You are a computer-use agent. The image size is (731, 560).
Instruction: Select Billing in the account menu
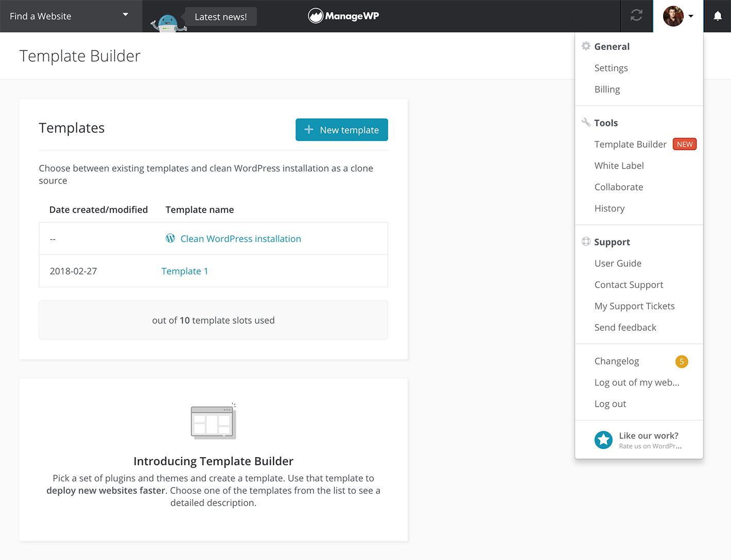[607, 90]
